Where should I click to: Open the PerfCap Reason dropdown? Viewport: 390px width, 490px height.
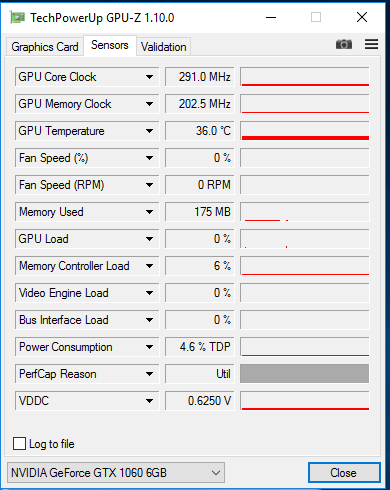(149, 374)
